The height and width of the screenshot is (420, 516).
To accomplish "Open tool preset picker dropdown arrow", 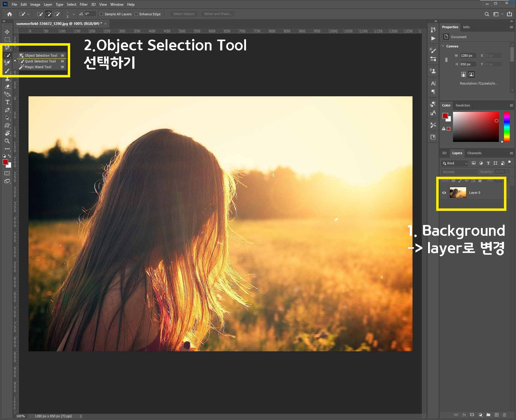I will 28,14.
